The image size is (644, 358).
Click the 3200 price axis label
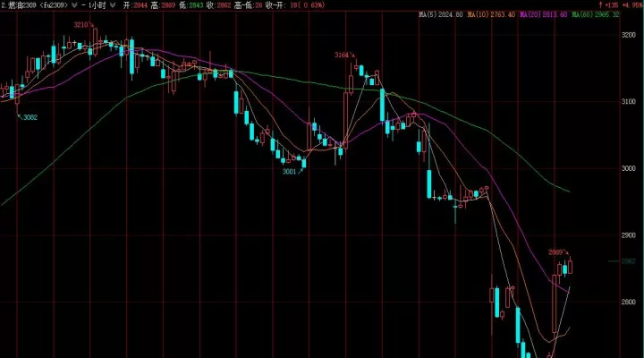click(x=629, y=35)
